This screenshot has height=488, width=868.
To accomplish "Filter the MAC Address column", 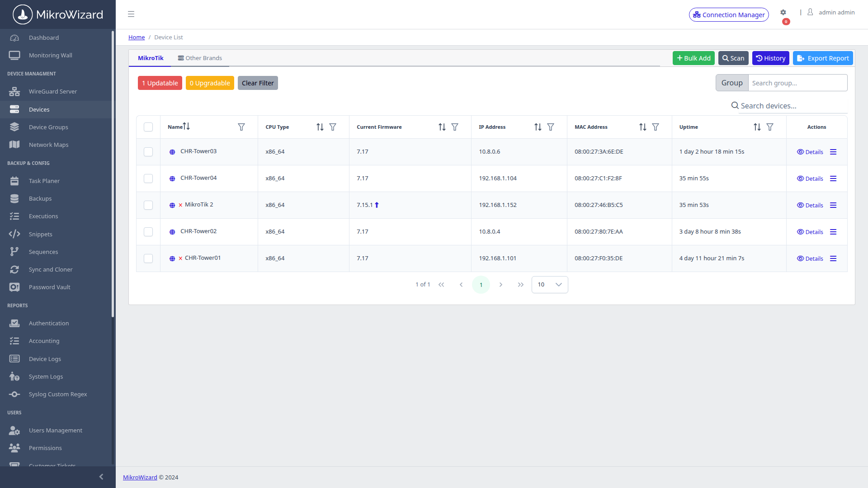I will pos(656,127).
